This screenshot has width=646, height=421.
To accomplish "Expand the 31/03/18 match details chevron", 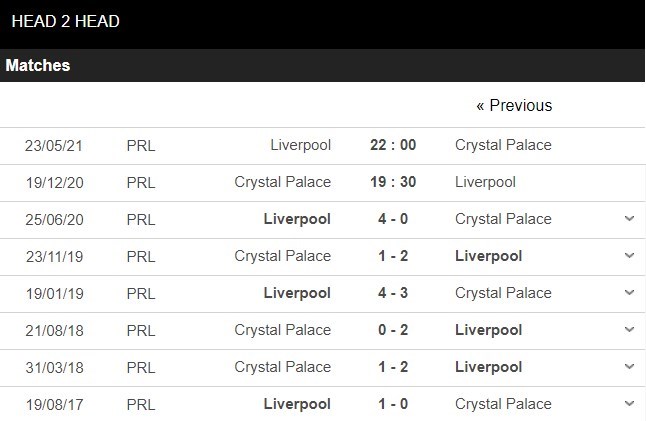I will point(629,367).
